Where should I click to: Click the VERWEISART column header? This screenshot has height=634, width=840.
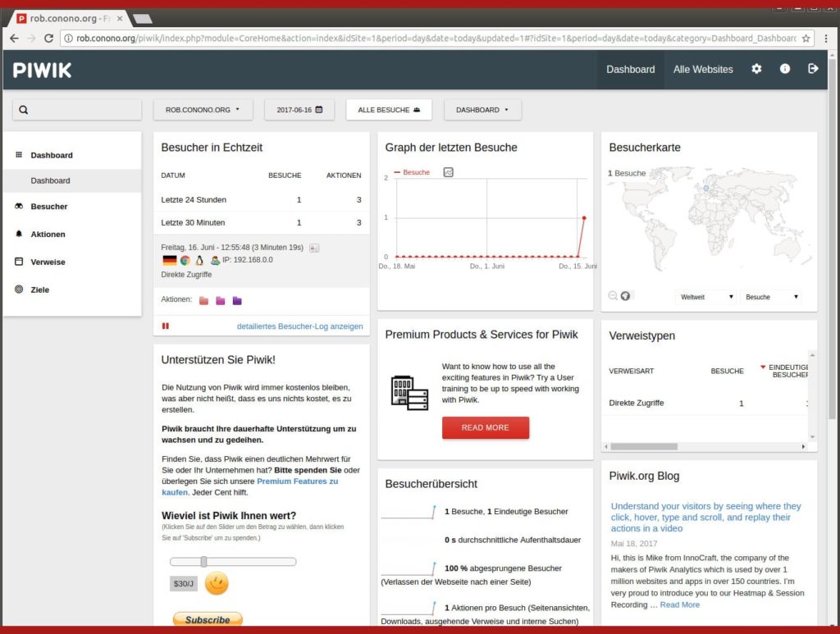(x=631, y=371)
